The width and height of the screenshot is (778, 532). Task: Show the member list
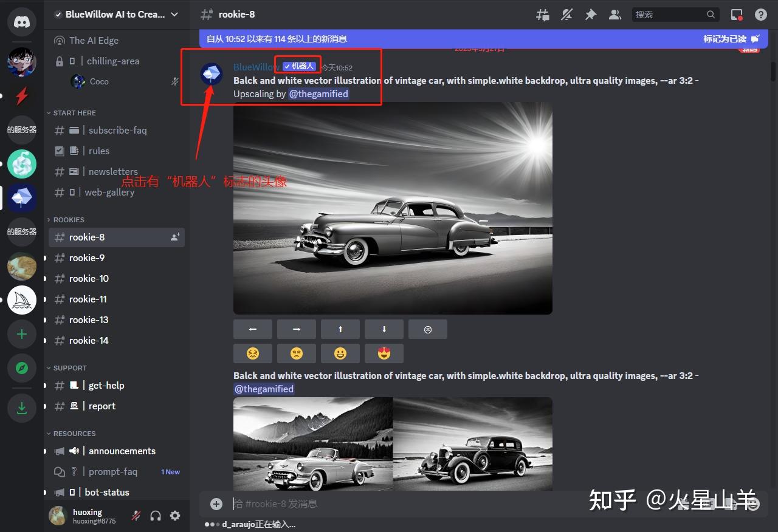coord(614,14)
